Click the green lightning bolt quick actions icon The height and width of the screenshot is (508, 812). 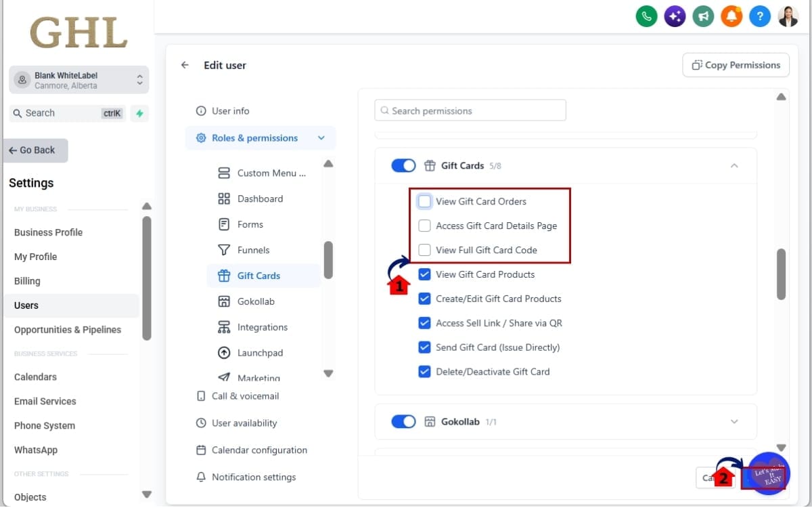139,113
